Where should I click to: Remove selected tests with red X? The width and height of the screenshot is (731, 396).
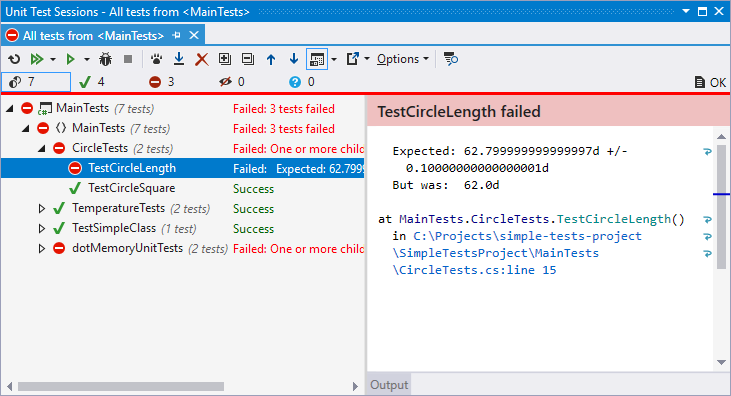201,59
